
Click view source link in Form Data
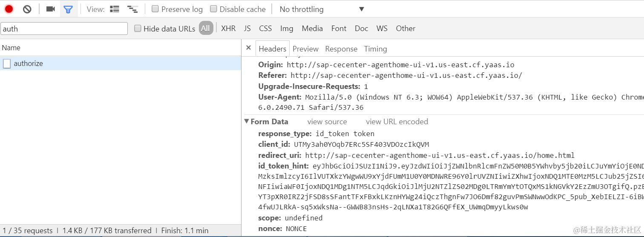point(327,122)
